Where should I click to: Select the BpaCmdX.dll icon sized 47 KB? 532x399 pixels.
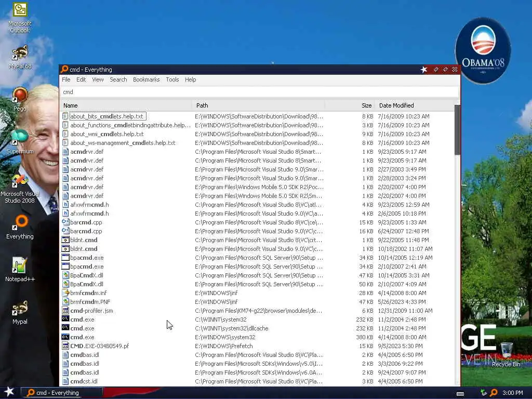click(x=65, y=275)
